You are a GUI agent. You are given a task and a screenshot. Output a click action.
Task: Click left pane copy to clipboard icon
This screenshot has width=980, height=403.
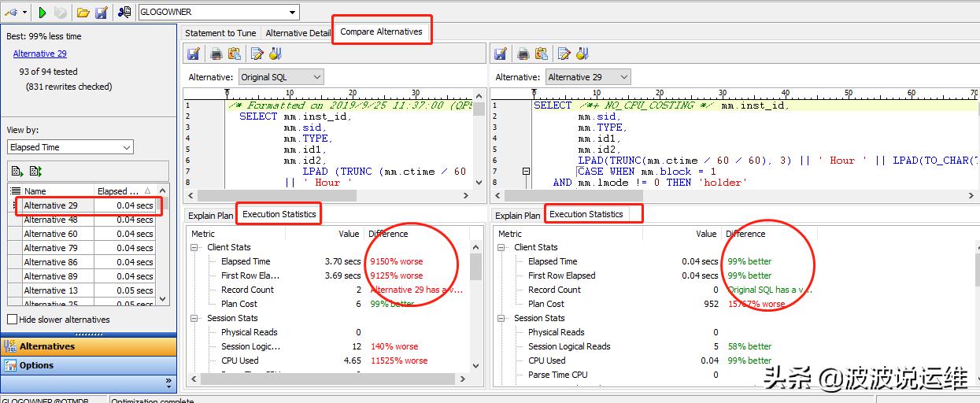[x=234, y=54]
